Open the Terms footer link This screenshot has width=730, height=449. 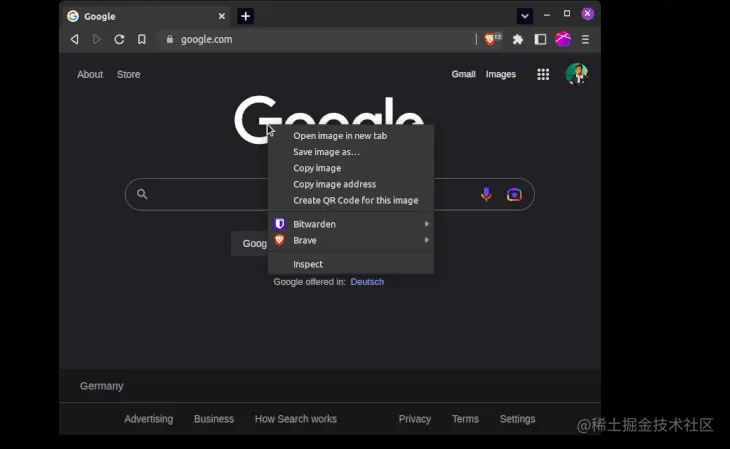tap(465, 419)
